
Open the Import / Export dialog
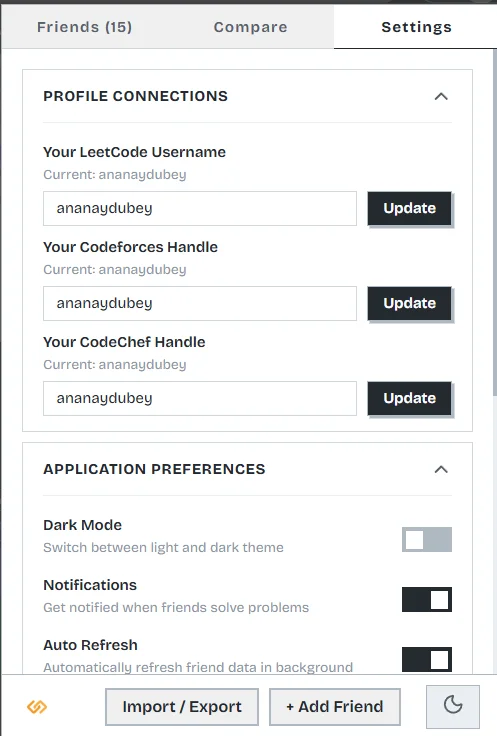182,706
